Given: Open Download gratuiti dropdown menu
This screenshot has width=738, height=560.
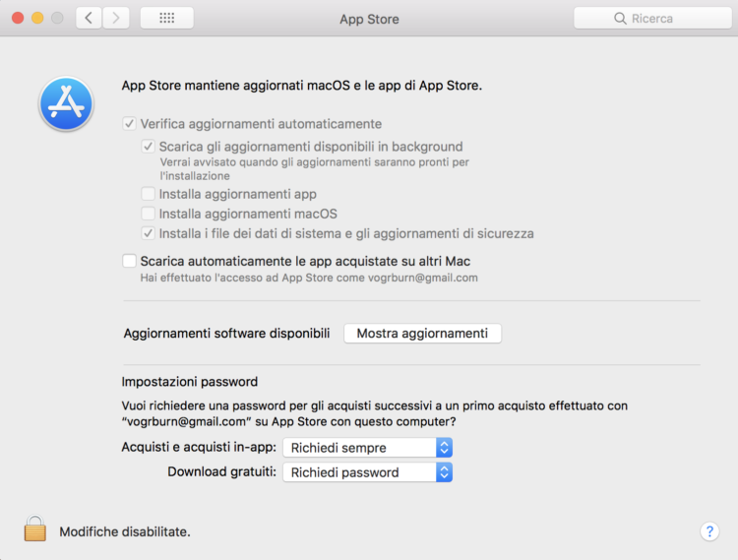Looking at the screenshot, I should 368,472.
